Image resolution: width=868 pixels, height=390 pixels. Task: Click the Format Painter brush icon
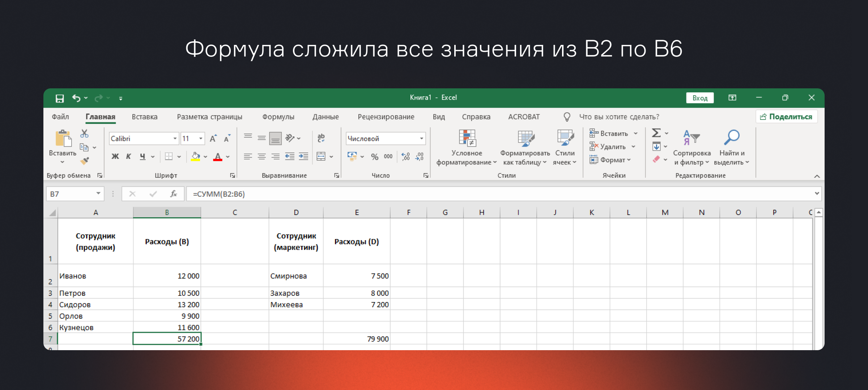pyautogui.click(x=85, y=161)
